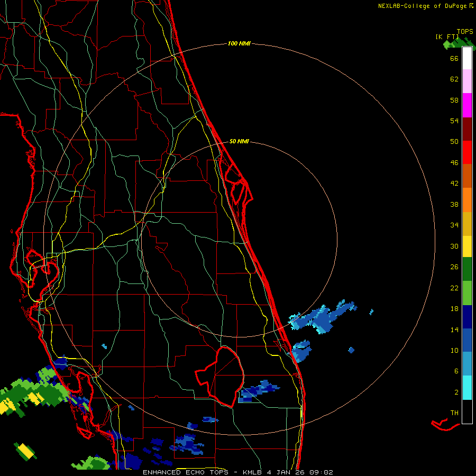Click the '38' legend value
476x476 pixels.
[454, 205]
